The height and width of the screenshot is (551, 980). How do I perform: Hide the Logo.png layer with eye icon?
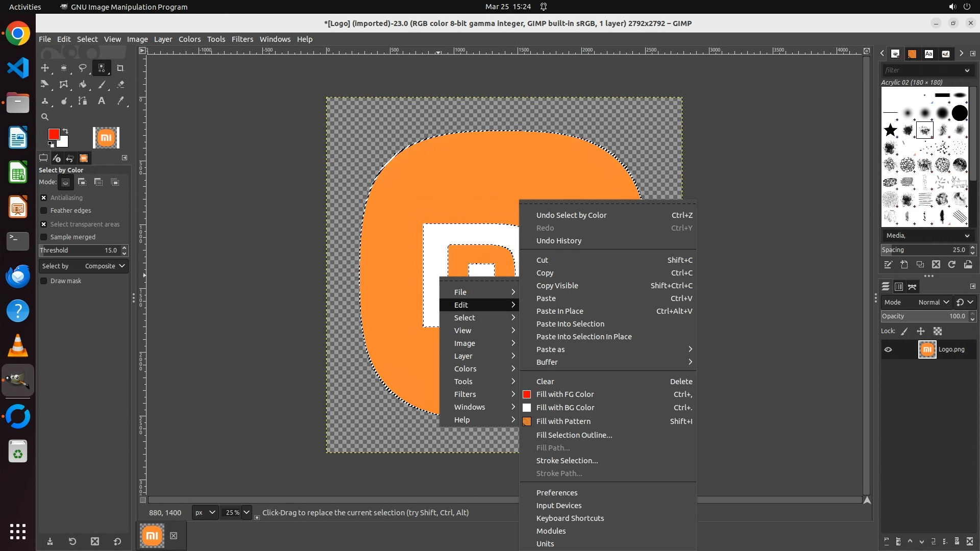888,349
